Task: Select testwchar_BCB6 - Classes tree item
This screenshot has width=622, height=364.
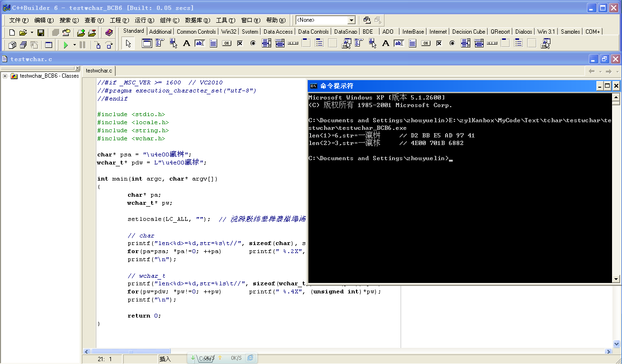Action: 49,76
